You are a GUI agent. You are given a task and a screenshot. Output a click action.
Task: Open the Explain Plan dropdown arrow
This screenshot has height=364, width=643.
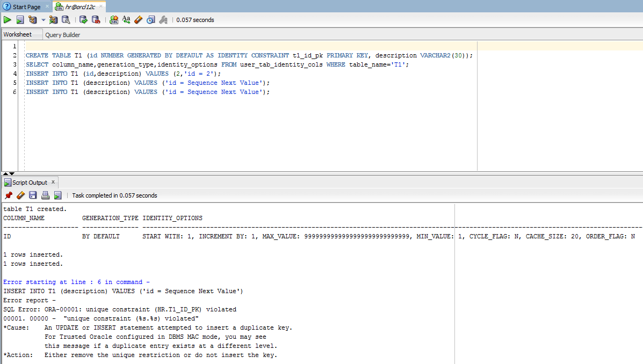44,20
